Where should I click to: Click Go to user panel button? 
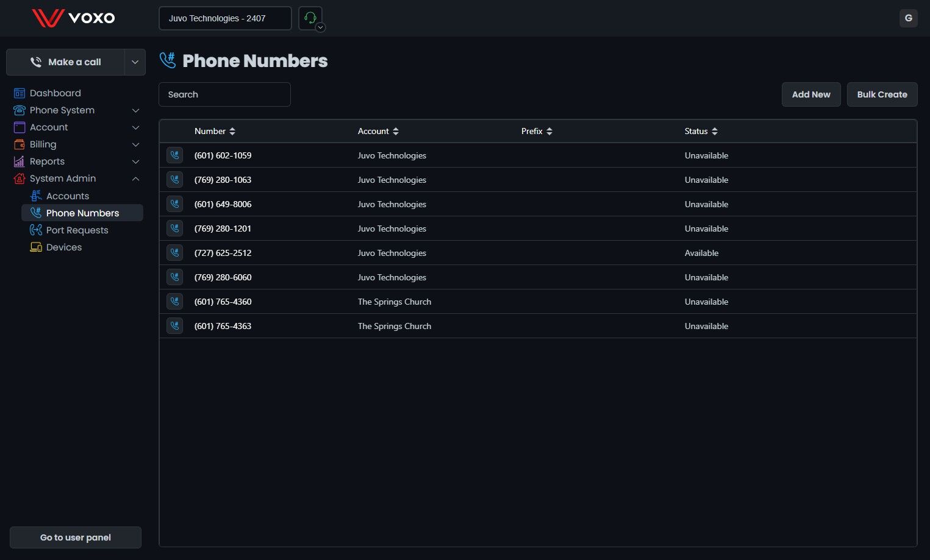pyautogui.click(x=76, y=537)
